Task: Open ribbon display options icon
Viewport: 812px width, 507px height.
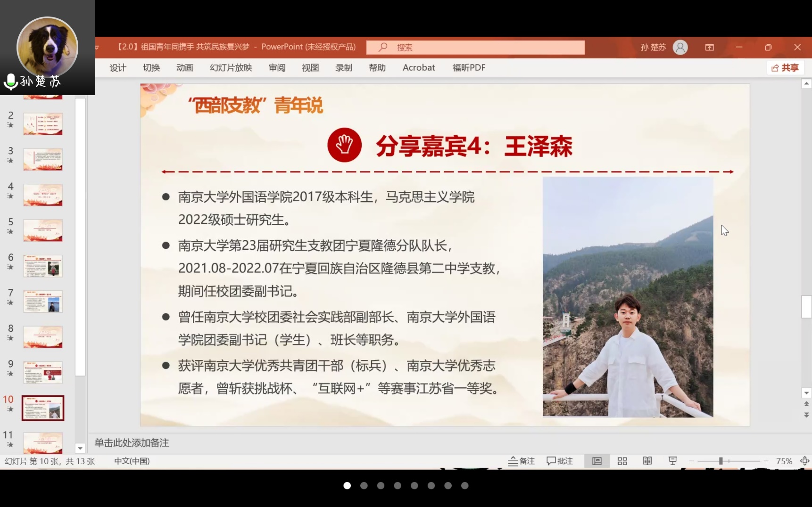Action: click(709, 47)
